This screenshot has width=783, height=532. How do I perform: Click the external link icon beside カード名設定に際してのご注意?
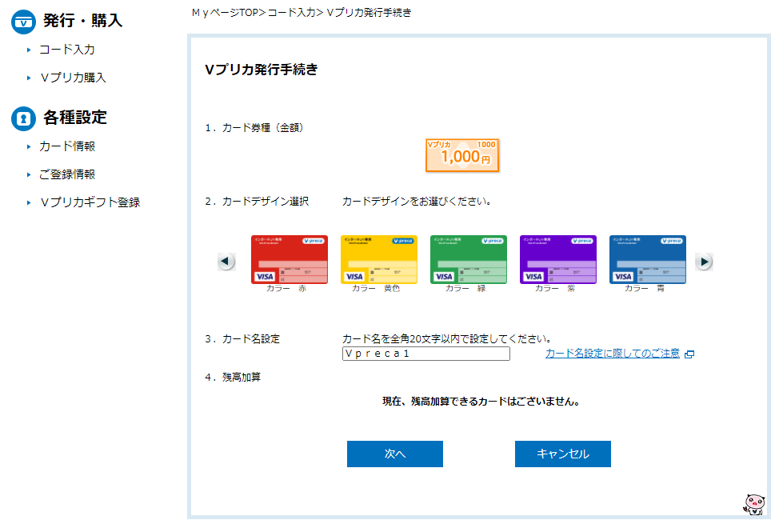coord(689,354)
